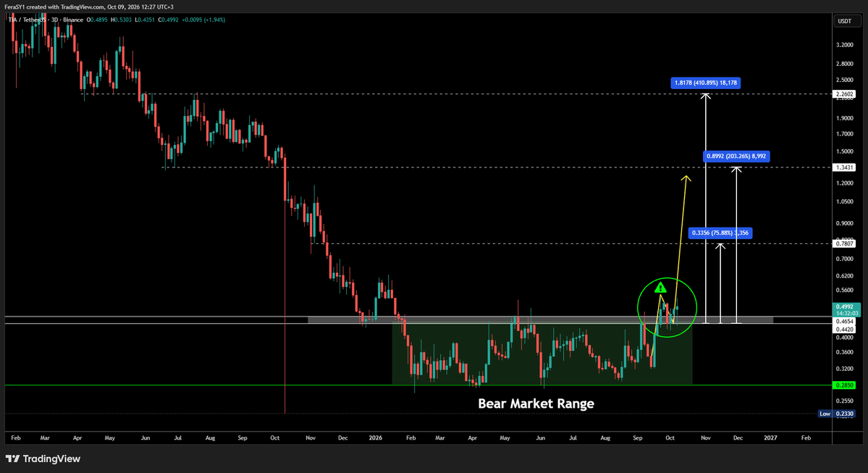Screen dimensions: 868x473
Task: Click the 0.3600 price scale value
Action: pyautogui.click(x=845, y=352)
